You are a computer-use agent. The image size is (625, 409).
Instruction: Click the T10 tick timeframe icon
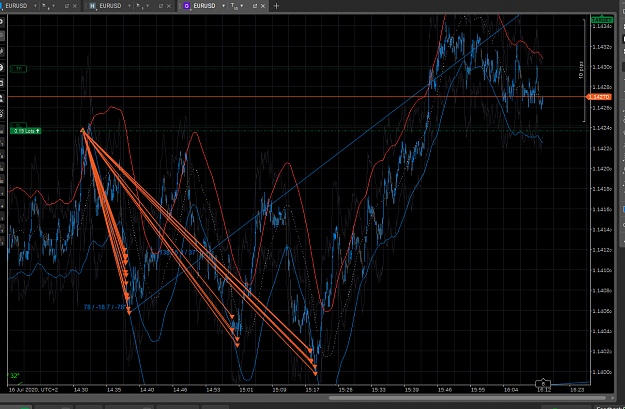[x=234, y=6]
